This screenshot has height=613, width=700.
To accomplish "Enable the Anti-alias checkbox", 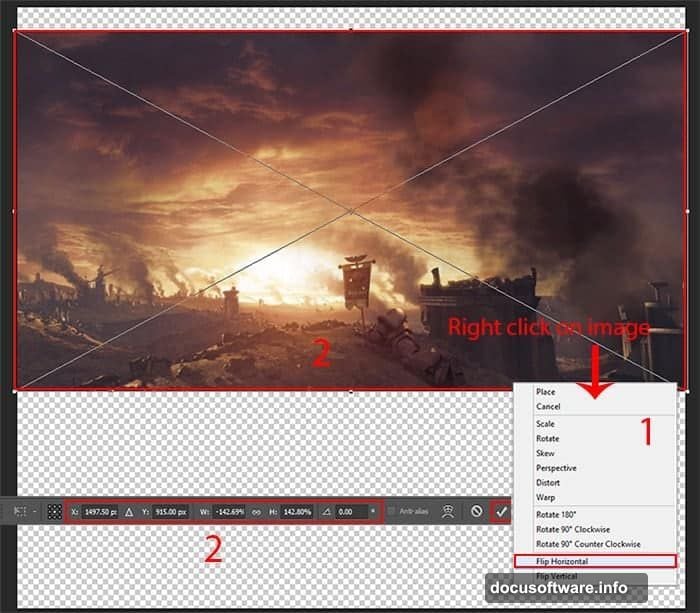I will tap(391, 510).
